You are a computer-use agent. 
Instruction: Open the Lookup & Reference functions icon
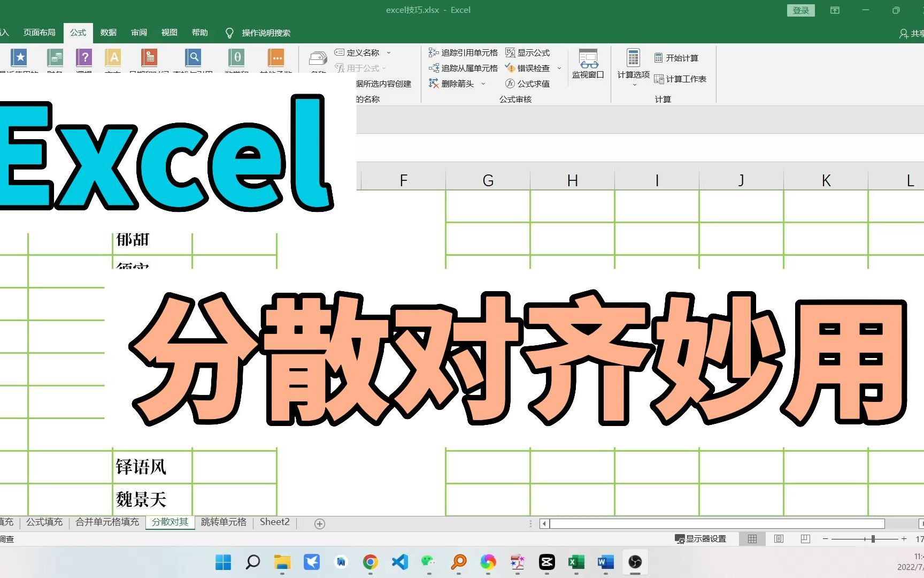(193, 57)
